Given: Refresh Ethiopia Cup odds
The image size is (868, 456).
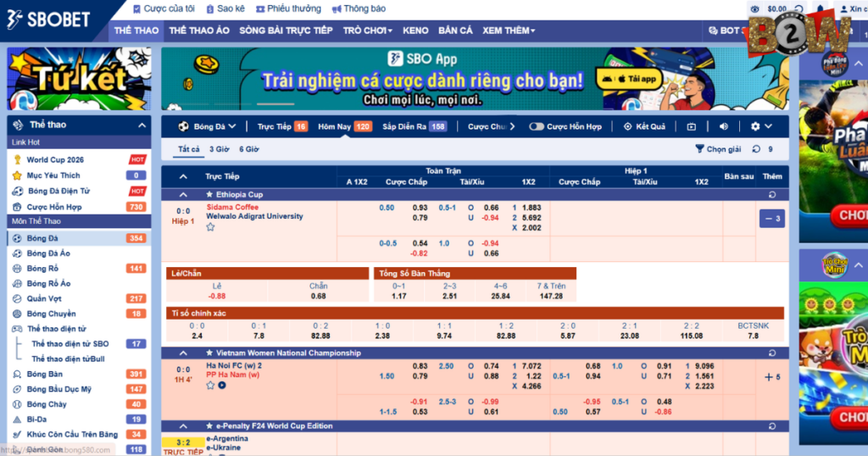Looking at the screenshot, I should coord(772,195).
